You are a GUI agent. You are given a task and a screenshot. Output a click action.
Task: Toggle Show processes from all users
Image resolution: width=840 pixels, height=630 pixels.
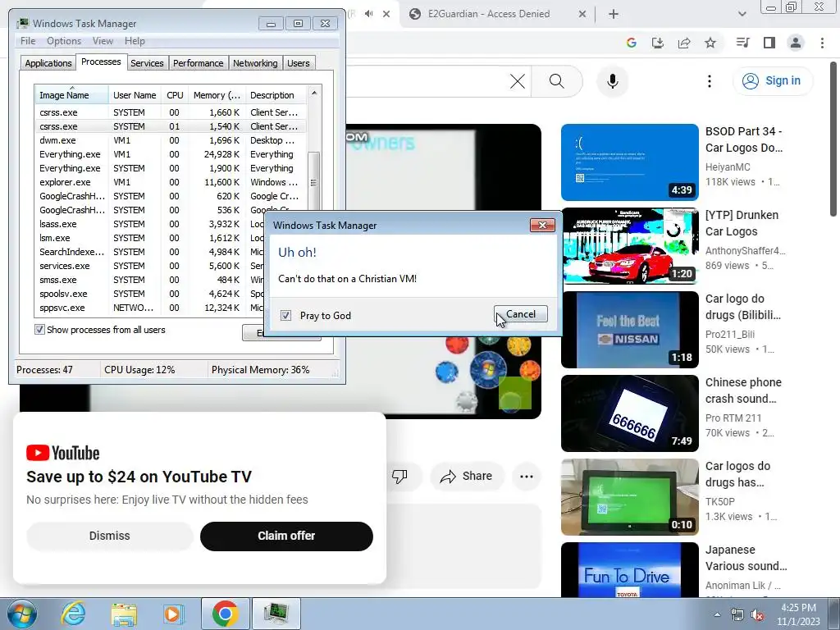[39, 330]
